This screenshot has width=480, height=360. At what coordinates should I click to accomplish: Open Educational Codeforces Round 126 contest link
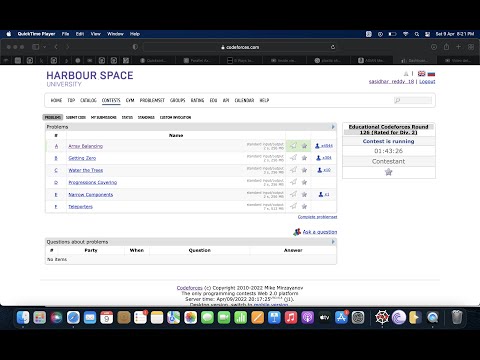pyautogui.click(x=388, y=129)
